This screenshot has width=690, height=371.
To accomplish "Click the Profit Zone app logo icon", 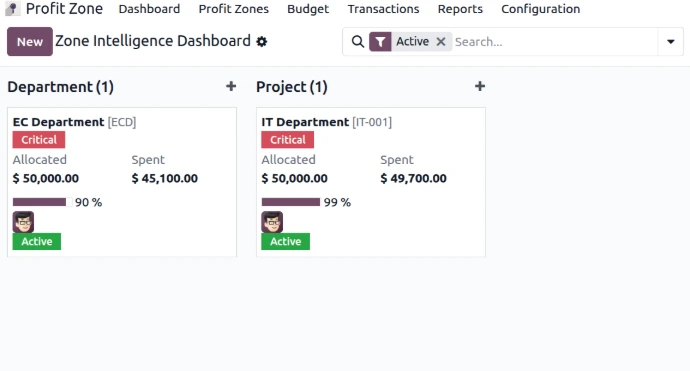I will click(13, 8).
